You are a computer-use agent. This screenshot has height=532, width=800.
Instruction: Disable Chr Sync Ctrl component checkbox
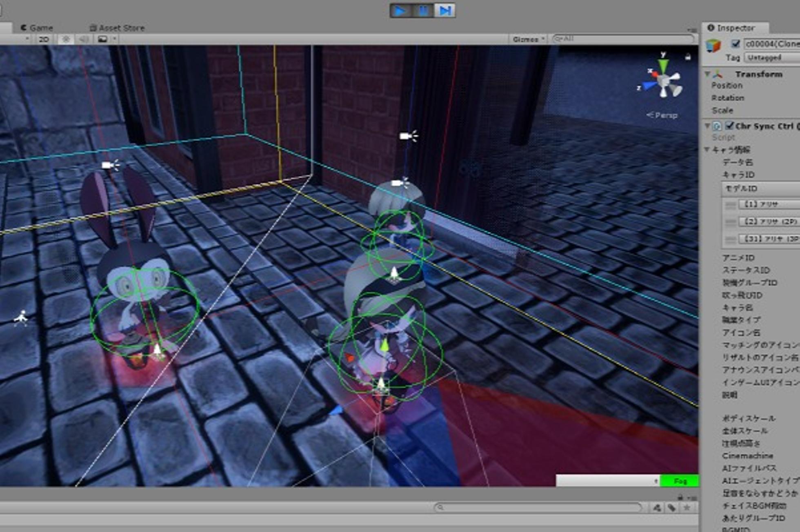729,126
